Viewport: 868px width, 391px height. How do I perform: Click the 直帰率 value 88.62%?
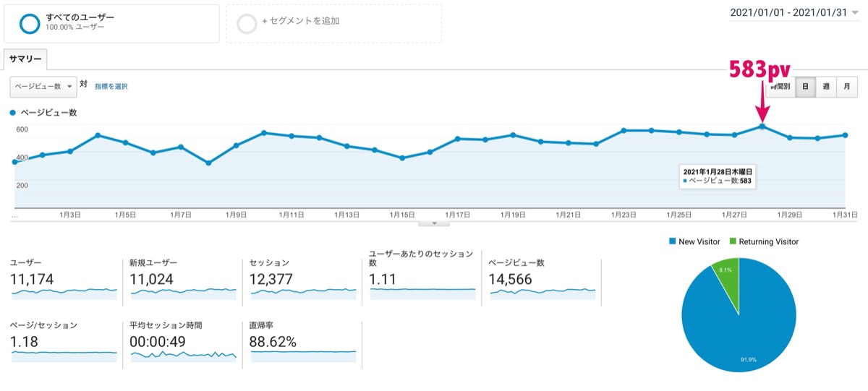[273, 342]
